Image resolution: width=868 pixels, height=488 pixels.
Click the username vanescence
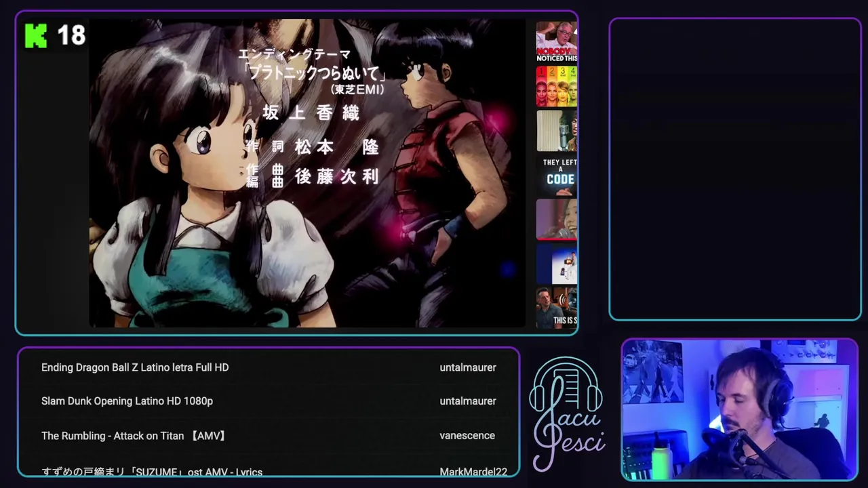[467, 436]
